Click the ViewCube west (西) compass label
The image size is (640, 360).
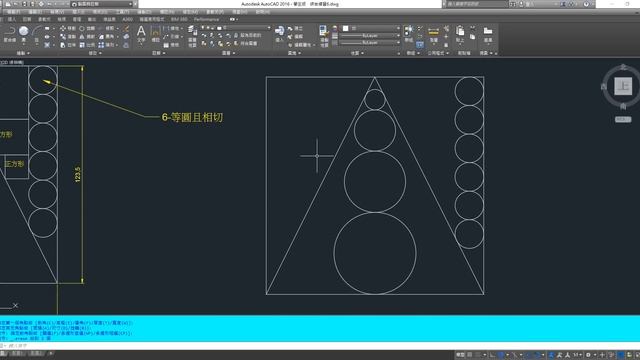point(604,87)
